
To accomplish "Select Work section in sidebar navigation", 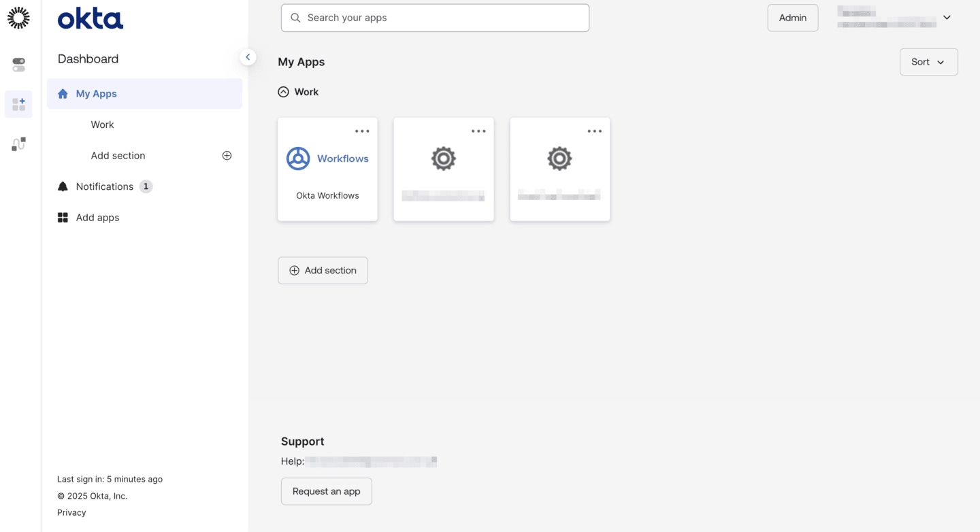I will coord(102,124).
